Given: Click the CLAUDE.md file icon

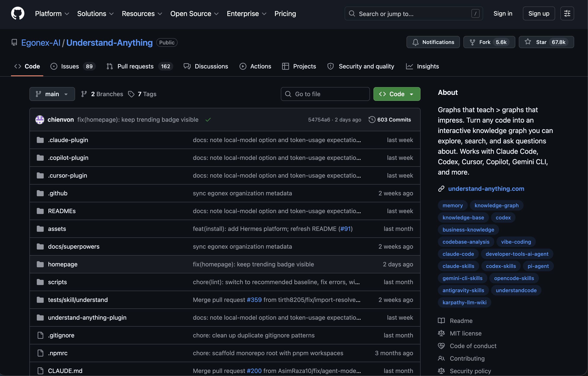Looking at the screenshot, I should (40, 371).
